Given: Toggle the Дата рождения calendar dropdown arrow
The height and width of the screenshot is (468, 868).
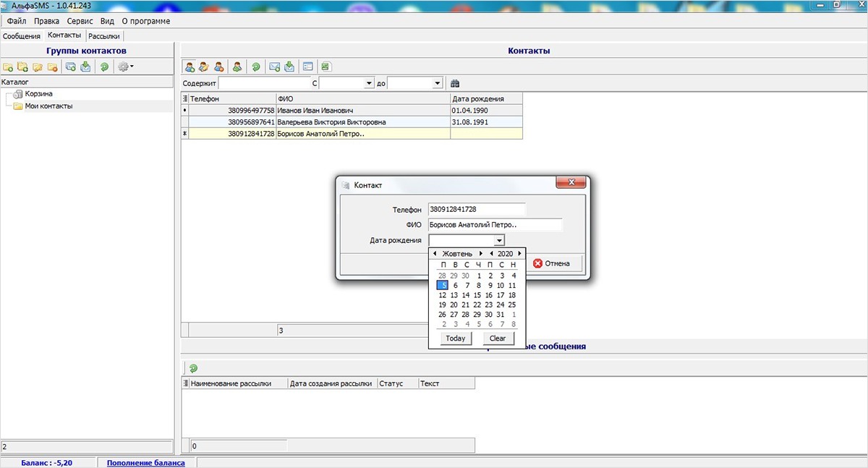Looking at the screenshot, I should coord(498,241).
